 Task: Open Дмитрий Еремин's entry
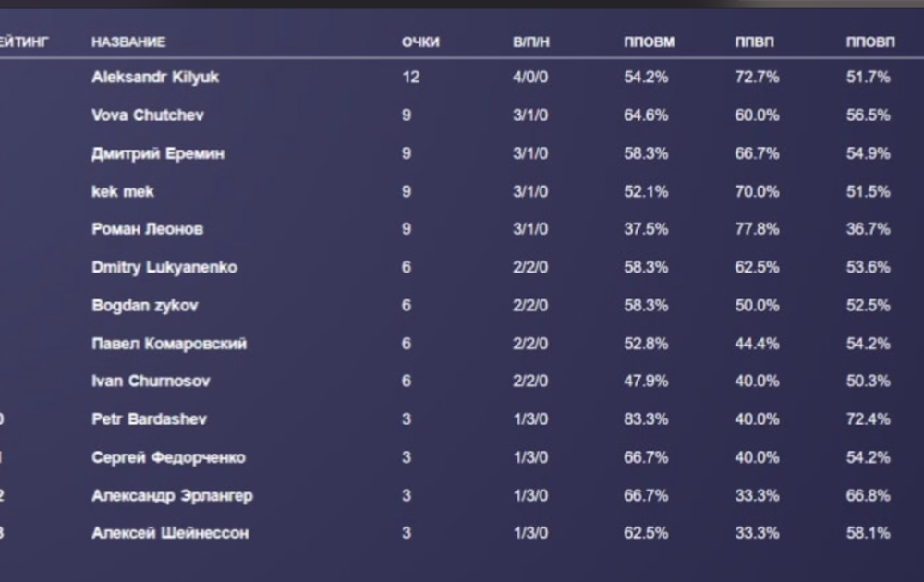[158, 153]
